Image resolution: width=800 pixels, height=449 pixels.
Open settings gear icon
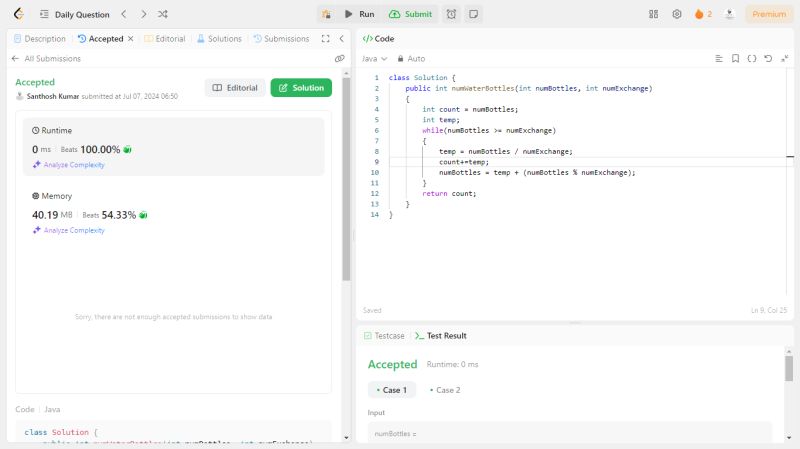[677, 14]
